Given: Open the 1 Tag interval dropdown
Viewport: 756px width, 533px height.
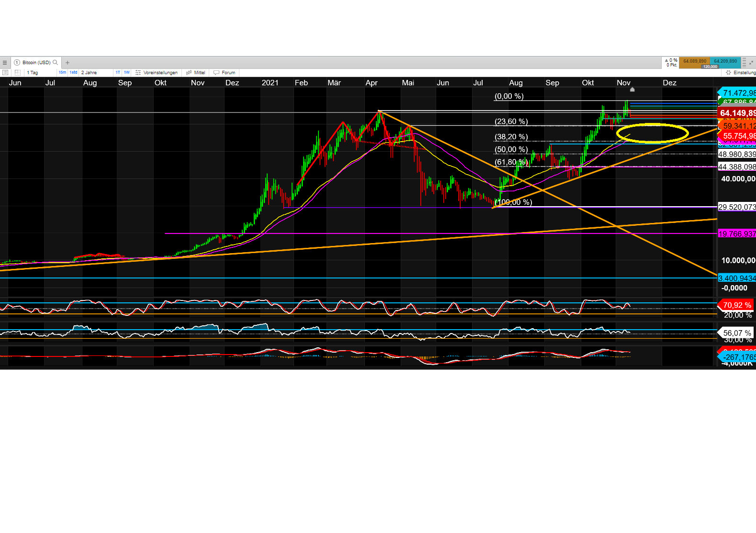Looking at the screenshot, I should (x=33, y=73).
